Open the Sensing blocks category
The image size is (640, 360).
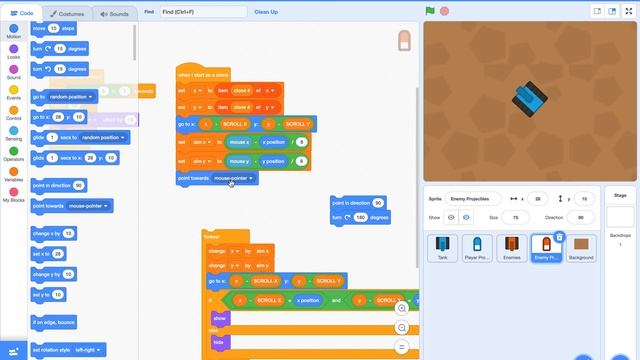(x=13, y=133)
